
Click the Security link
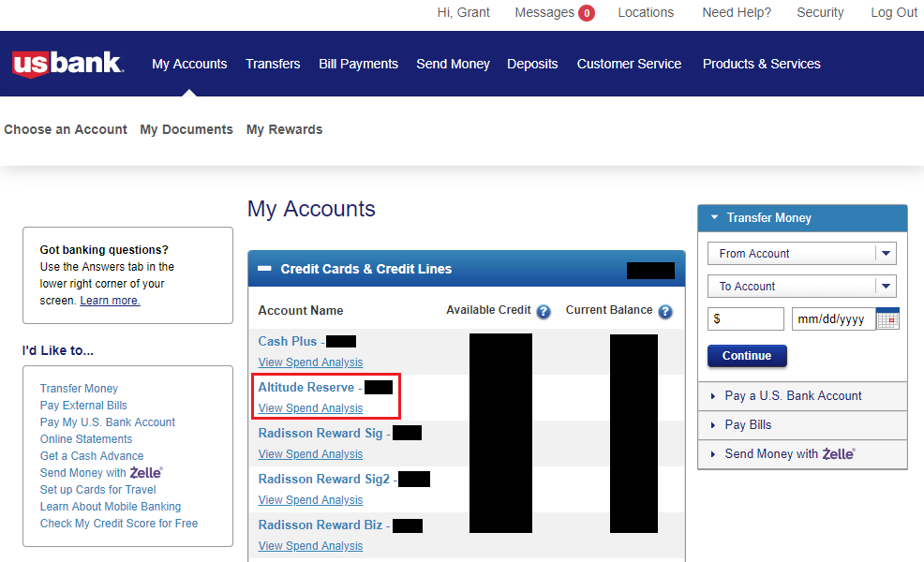point(820,12)
